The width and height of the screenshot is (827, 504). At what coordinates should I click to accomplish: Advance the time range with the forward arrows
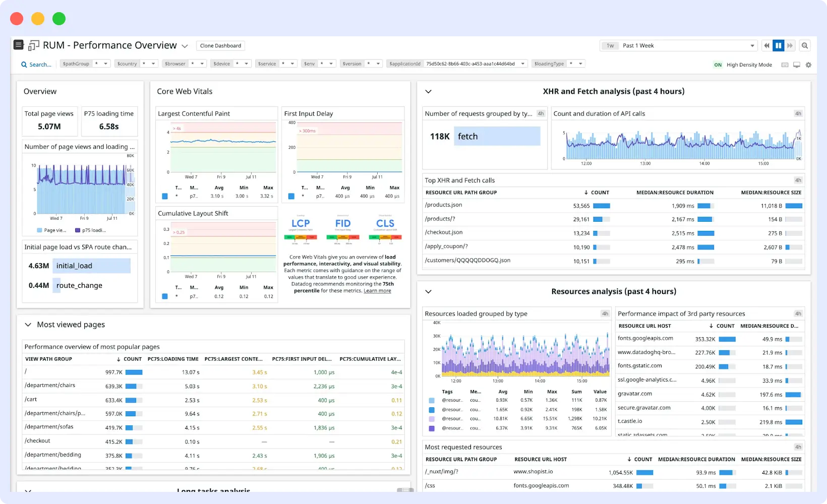790,45
